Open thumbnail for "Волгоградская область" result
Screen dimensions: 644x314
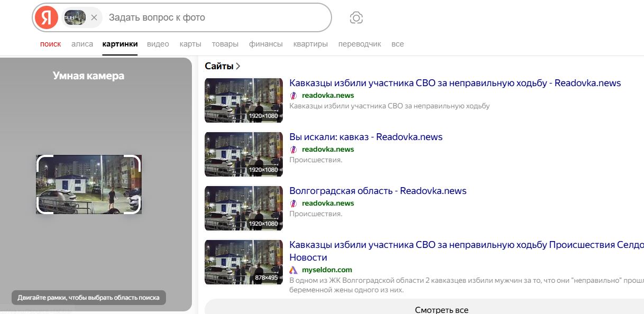coord(244,208)
